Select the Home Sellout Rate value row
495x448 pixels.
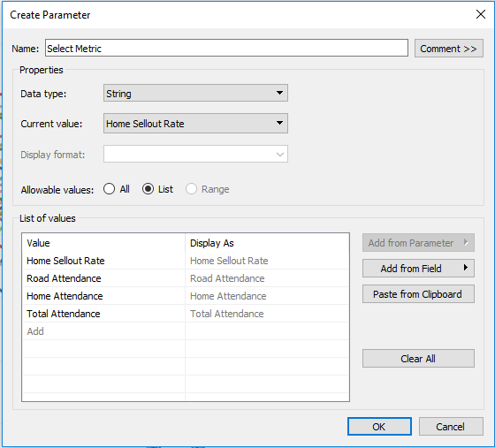[x=186, y=261]
